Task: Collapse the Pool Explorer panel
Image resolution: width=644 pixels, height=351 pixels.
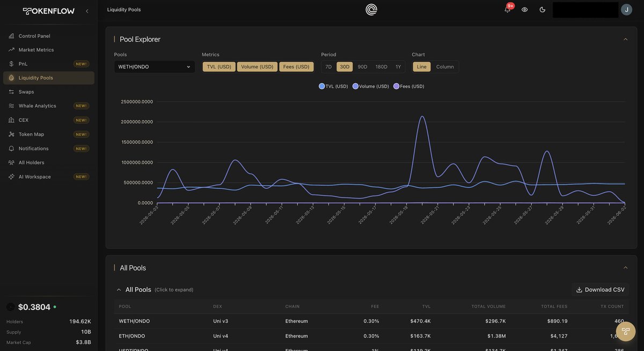Action: tap(625, 39)
